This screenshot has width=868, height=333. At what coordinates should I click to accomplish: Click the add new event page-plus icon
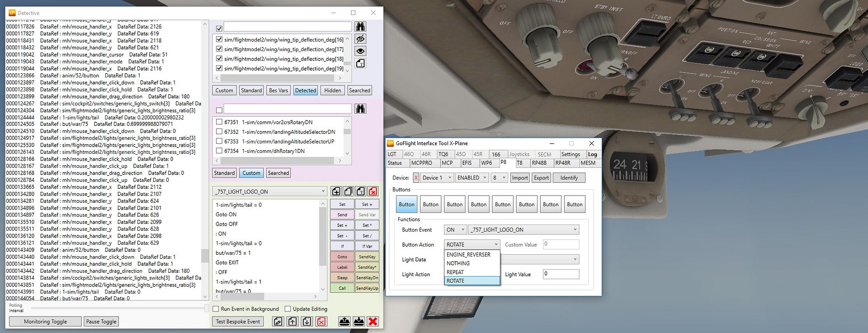click(x=336, y=191)
